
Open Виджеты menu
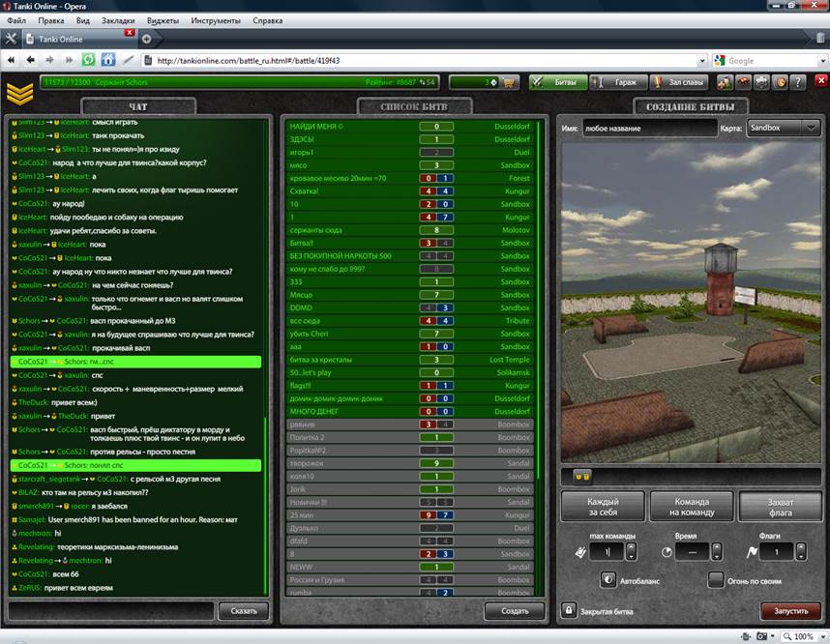(x=163, y=20)
